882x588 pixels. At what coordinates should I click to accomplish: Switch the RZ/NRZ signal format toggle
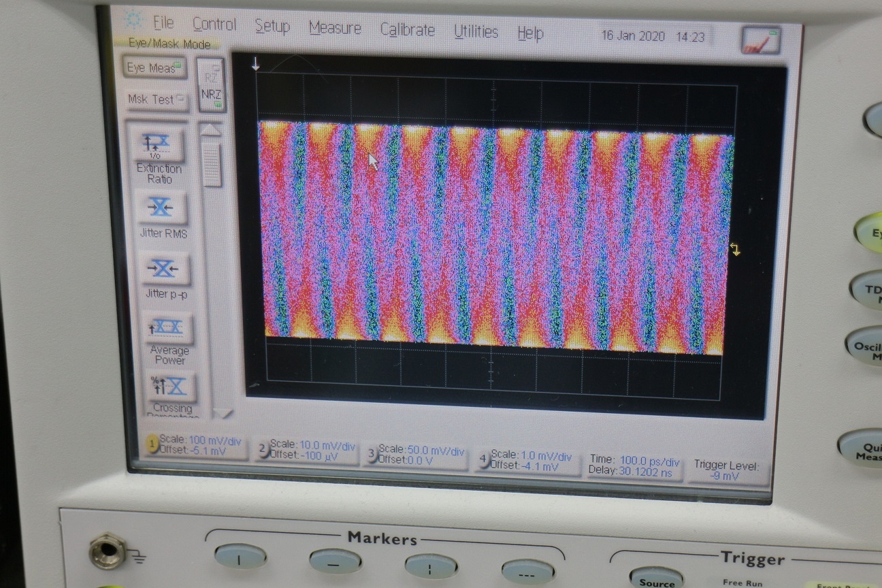211,86
